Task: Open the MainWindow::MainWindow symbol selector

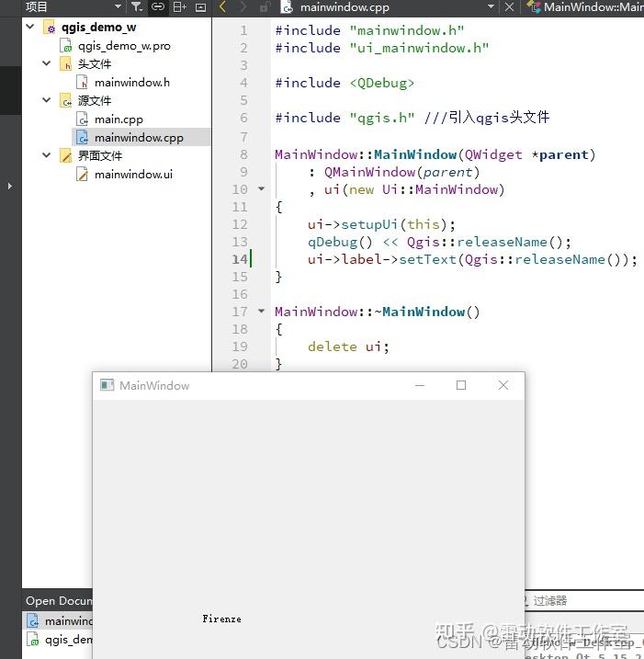Action: (x=586, y=6)
